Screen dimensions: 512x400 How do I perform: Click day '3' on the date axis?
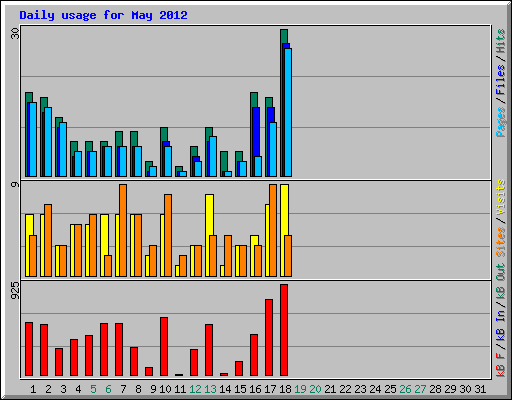pyautogui.click(x=63, y=389)
